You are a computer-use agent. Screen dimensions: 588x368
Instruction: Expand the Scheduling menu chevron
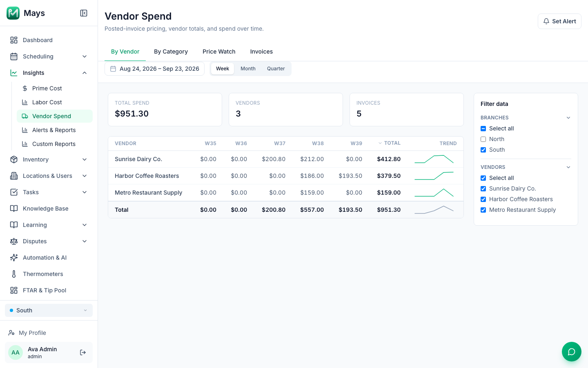tap(85, 56)
